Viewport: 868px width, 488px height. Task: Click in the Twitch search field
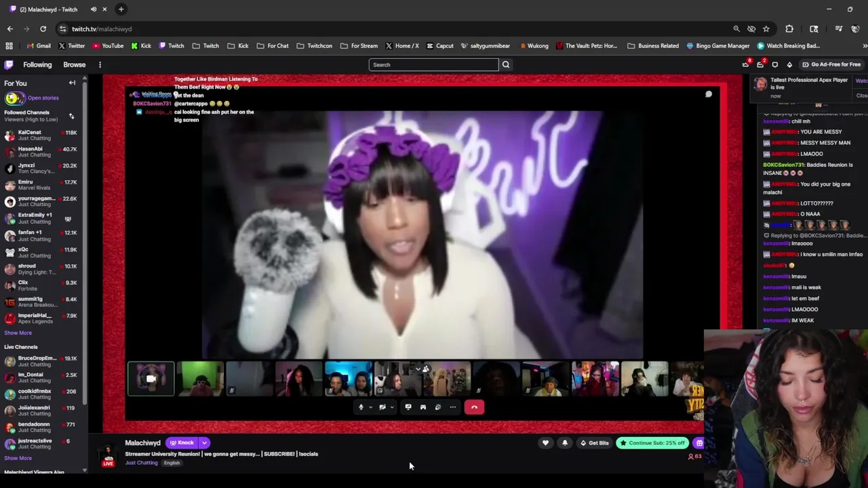[434, 64]
